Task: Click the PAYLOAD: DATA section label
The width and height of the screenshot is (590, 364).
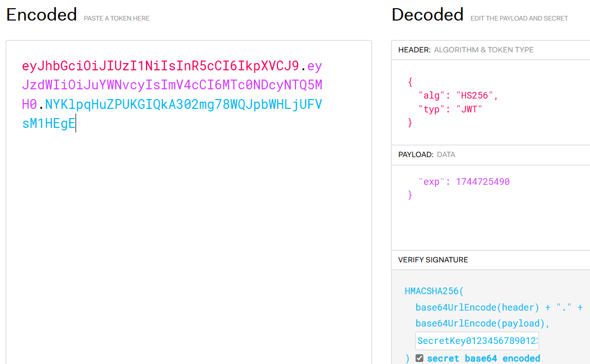Action: (427, 155)
